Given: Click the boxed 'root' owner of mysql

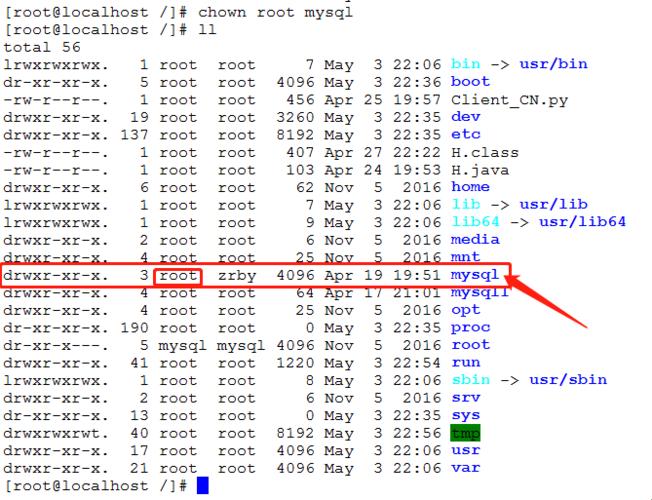Looking at the screenshot, I should [x=178, y=276].
